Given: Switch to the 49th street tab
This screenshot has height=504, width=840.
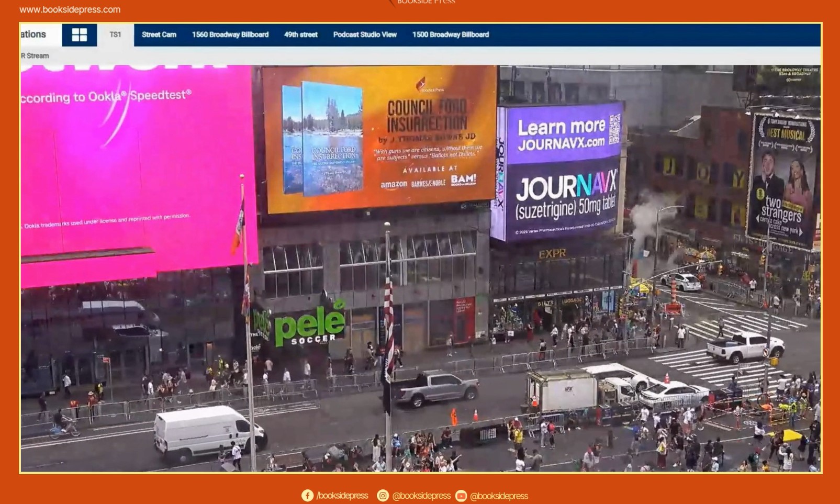Looking at the screenshot, I should click(301, 35).
